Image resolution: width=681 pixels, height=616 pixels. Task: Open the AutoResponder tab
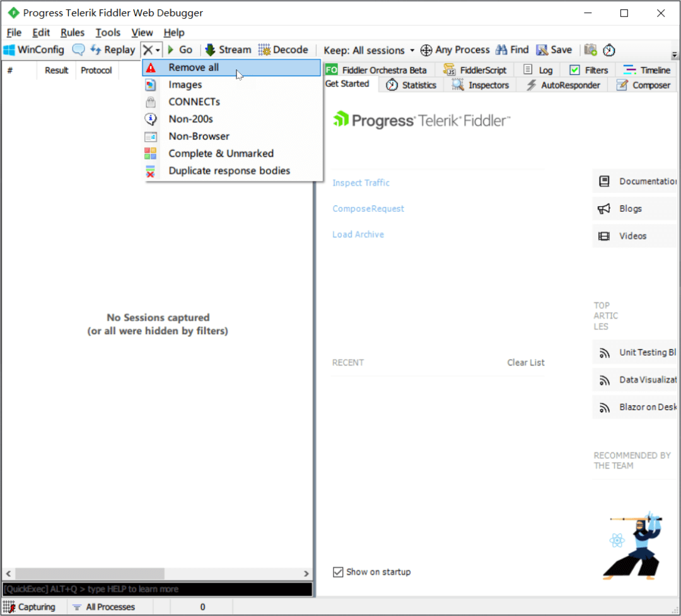click(x=563, y=85)
